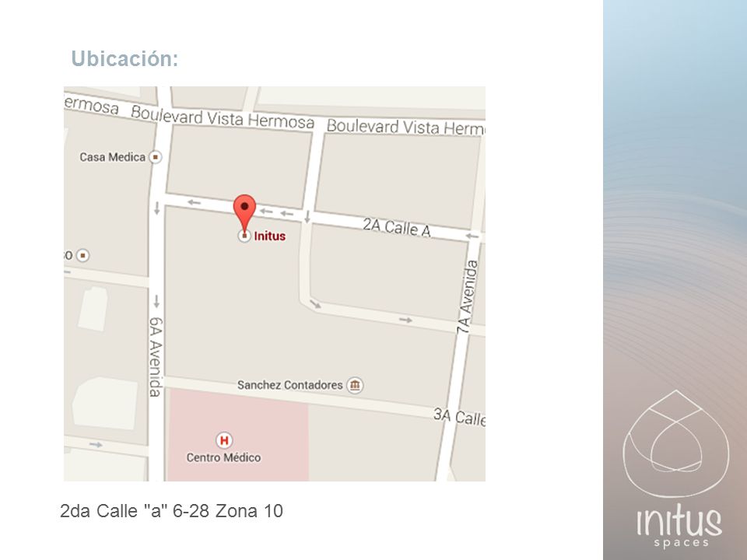Click the Sanchez Contadores bank icon
Image resolution: width=747 pixels, height=560 pixels.
pos(355,385)
